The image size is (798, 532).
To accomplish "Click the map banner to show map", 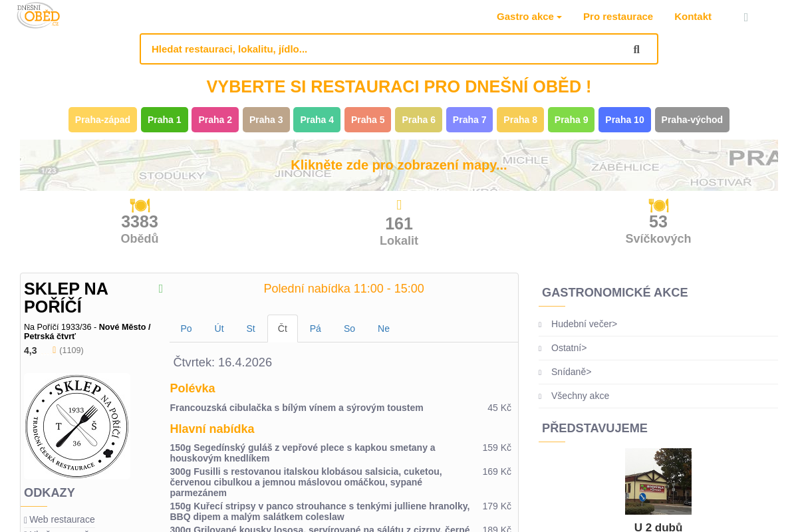I will tap(399, 166).
